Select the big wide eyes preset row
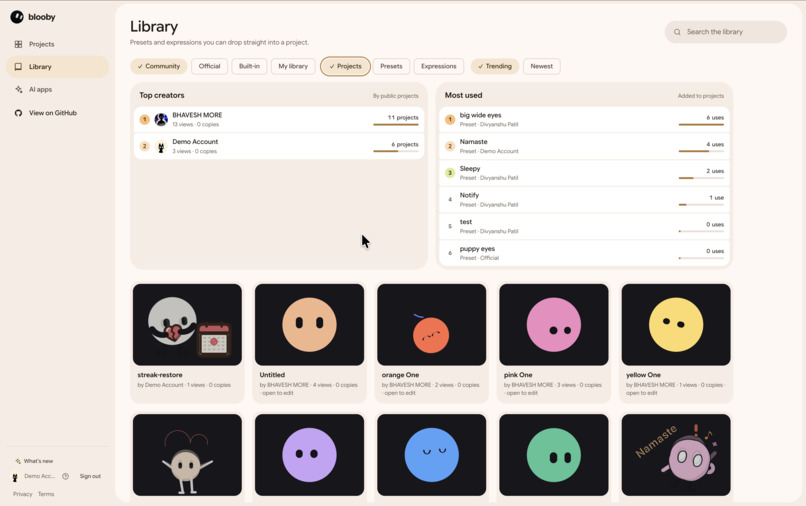806x506 pixels. tap(584, 120)
